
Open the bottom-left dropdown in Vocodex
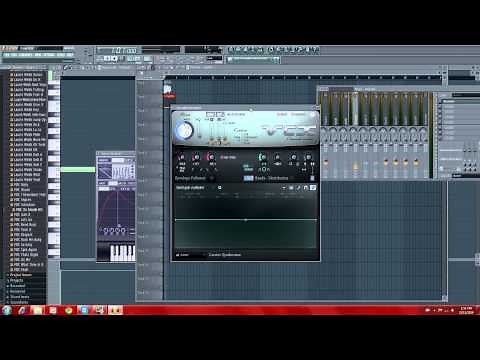coord(190,255)
